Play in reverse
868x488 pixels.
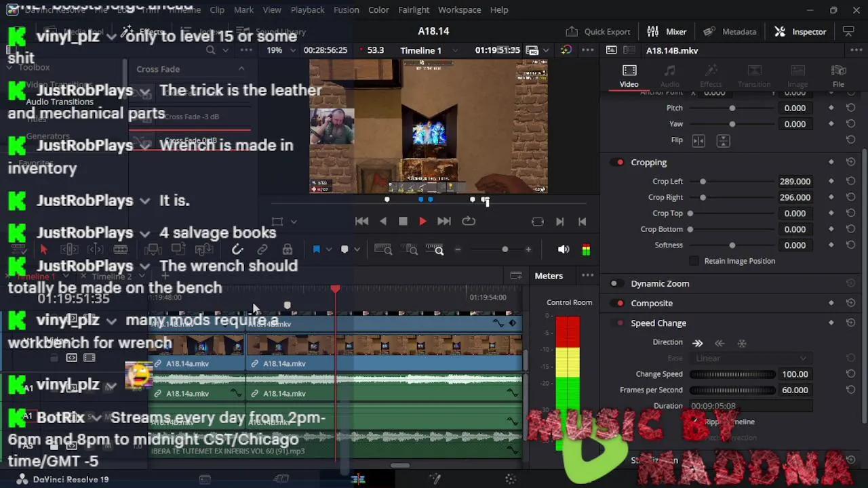pos(383,222)
